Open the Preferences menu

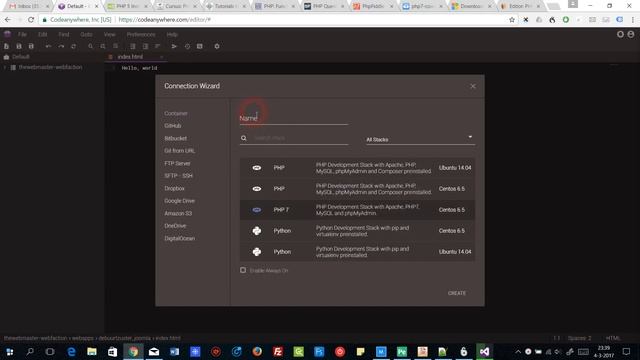pos(141,34)
